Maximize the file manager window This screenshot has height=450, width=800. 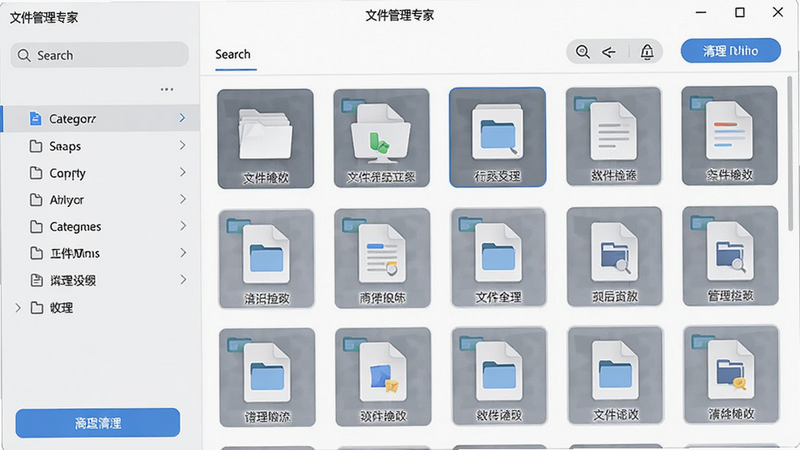coord(740,12)
